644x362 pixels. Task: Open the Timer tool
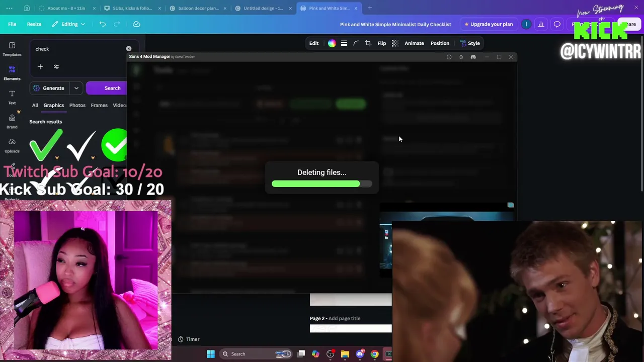point(189,339)
